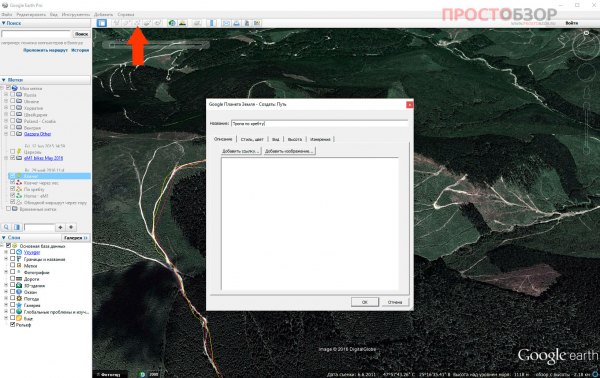Click the move up arrow in places panel
The height and width of the screenshot is (378, 600).
click(60, 227)
